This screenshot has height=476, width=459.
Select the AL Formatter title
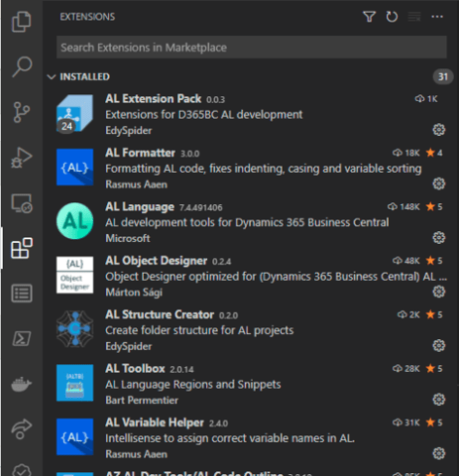click(x=140, y=153)
